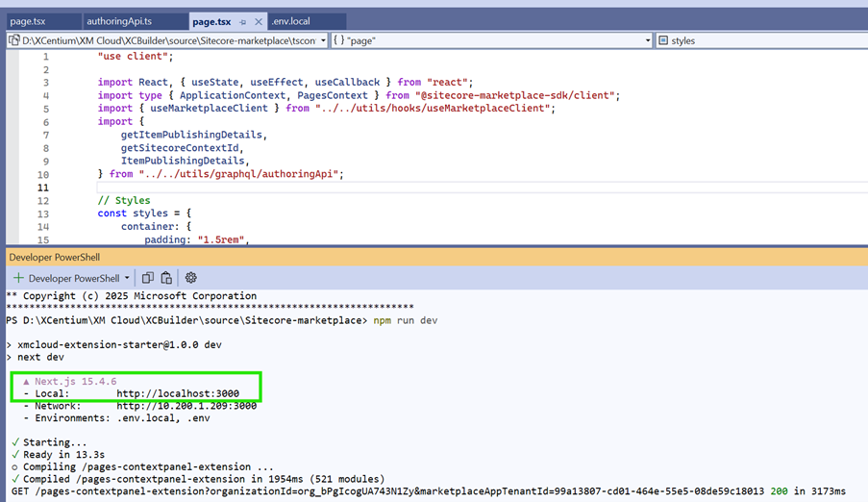Click the file icon beside project path
Screen dimensions: 868x502
pyautogui.click(x=14, y=40)
